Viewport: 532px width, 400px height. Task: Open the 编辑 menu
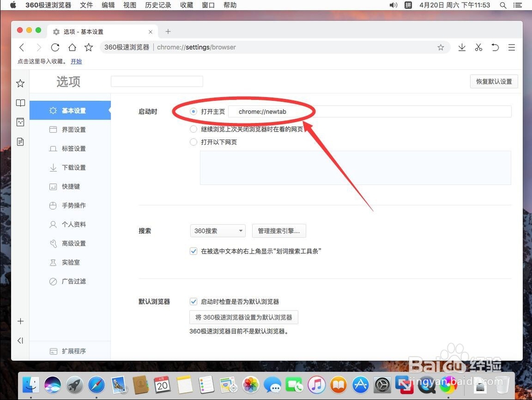click(108, 5)
